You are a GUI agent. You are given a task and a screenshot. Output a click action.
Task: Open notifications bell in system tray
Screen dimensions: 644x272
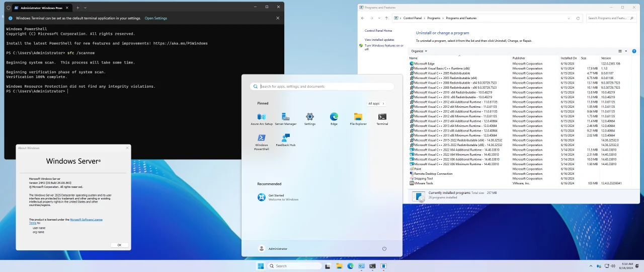tap(638, 266)
